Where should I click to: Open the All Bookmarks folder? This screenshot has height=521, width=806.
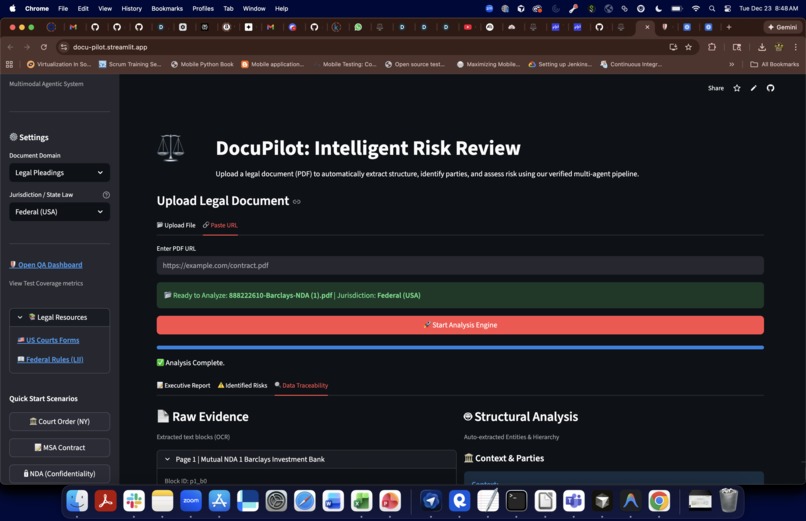tap(775, 64)
